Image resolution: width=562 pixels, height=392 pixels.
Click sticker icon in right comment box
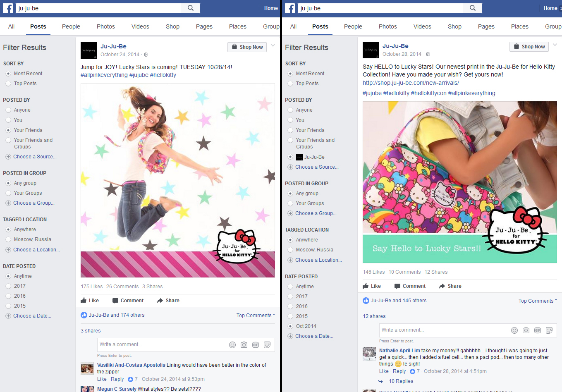click(x=549, y=330)
